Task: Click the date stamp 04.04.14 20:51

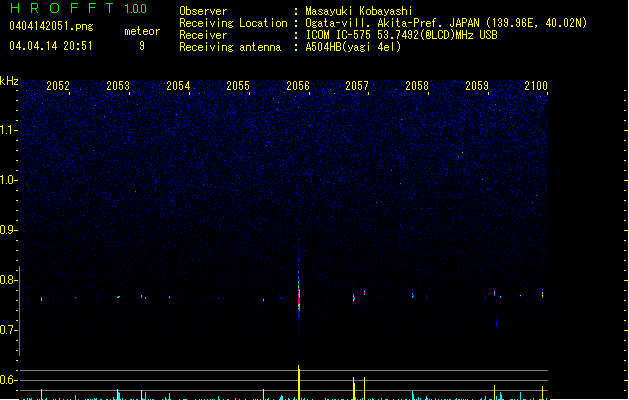Action: (x=51, y=46)
